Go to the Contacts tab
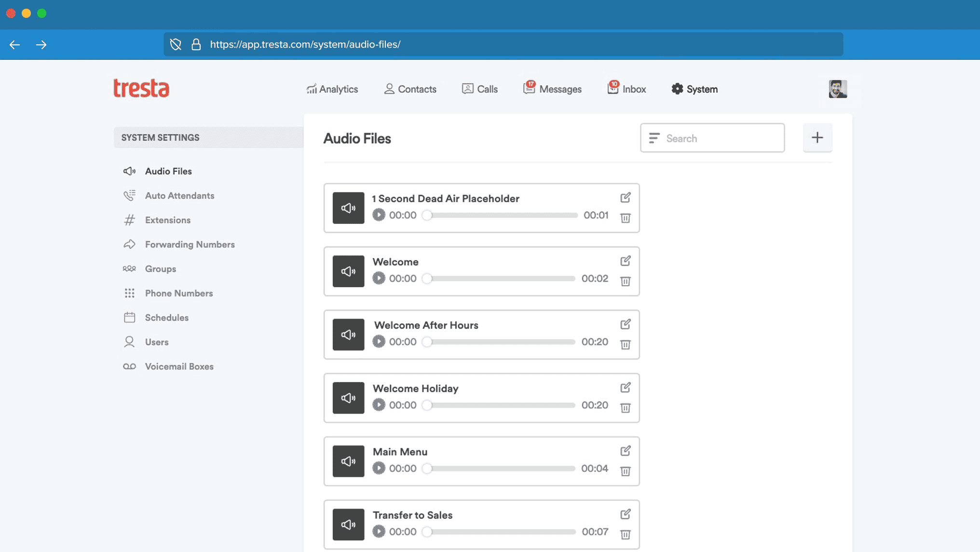The height and width of the screenshot is (552, 980). click(x=410, y=89)
